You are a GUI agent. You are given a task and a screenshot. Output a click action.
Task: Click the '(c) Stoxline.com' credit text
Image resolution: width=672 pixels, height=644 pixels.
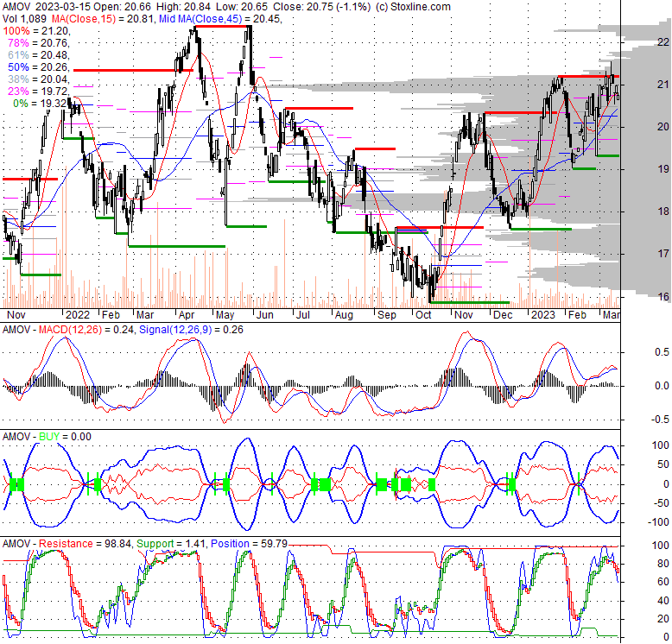(x=413, y=7)
